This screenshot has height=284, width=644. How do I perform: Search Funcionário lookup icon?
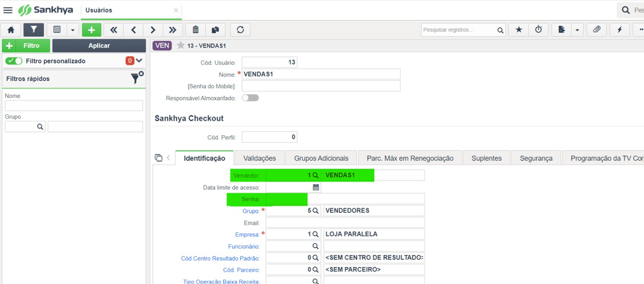point(315,246)
